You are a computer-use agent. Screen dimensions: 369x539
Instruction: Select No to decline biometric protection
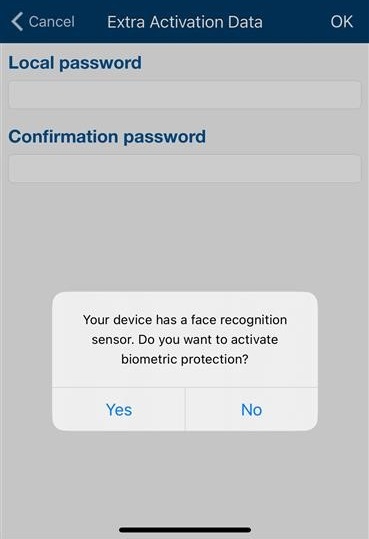click(x=251, y=409)
